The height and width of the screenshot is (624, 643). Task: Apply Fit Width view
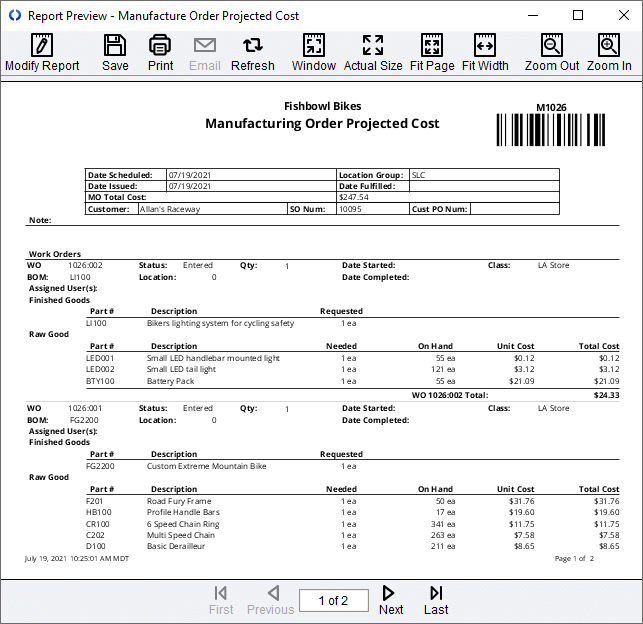coord(485,53)
